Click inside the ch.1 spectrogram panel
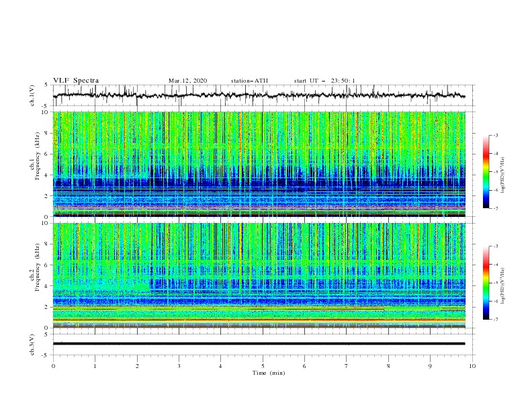The height and width of the screenshot is (411, 532). (x=259, y=164)
